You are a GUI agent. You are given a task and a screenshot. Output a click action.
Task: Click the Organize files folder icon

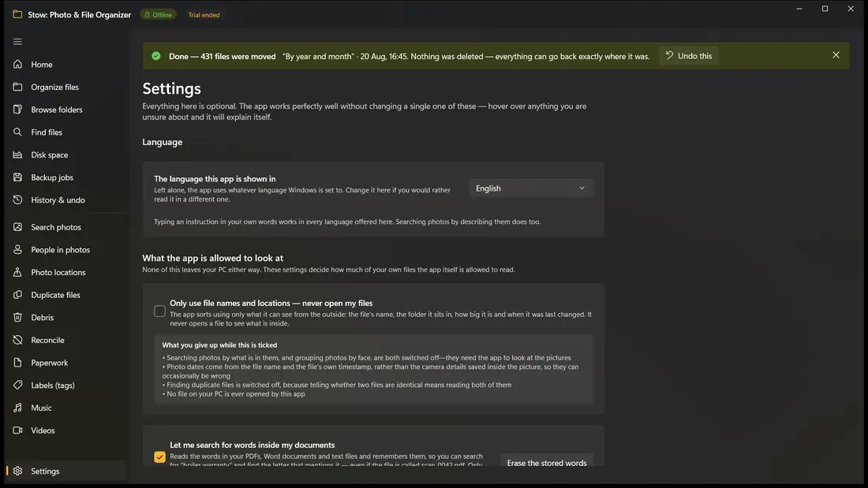click(x=17, y=87)
